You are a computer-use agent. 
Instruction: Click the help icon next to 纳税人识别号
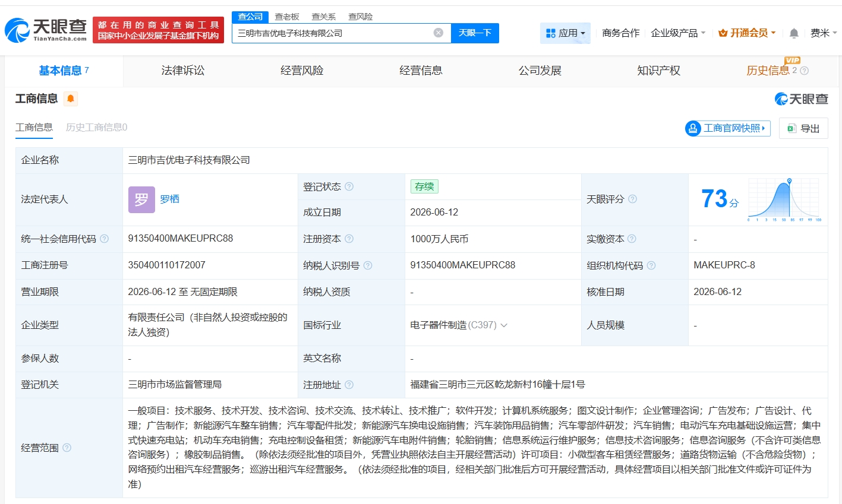[368, 265]
